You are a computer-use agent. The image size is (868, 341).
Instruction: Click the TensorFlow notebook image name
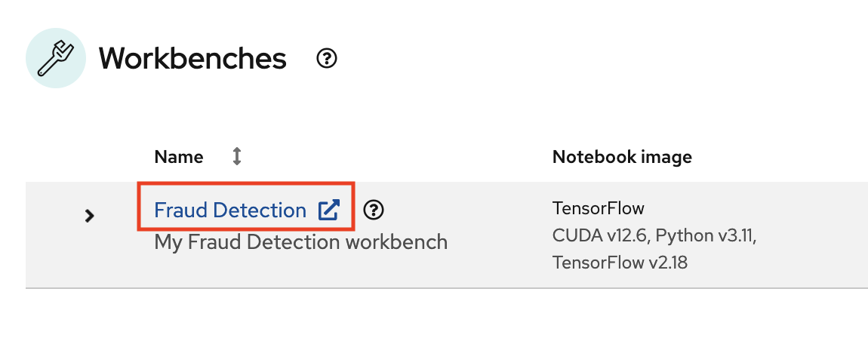[599, 209]
